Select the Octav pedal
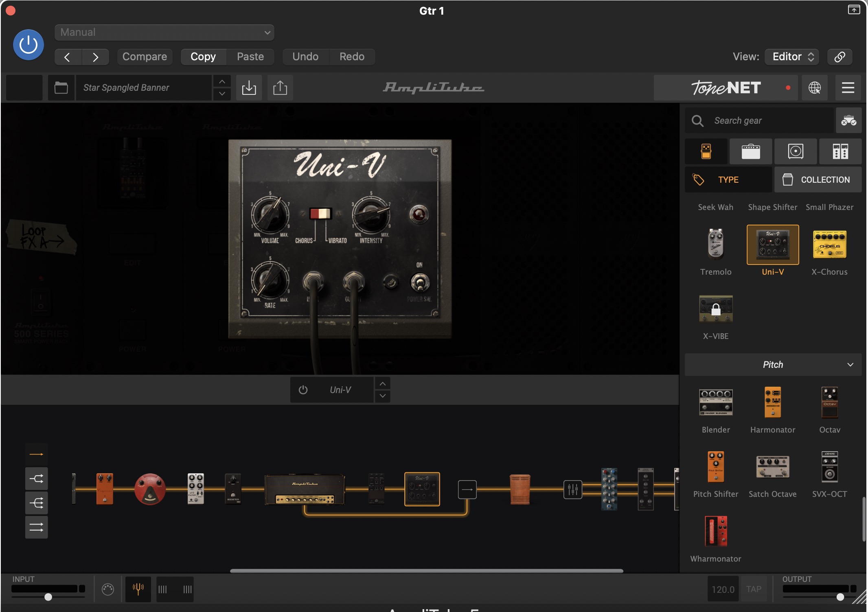Viewport: 868px width, 612px height. pos(830,402)
